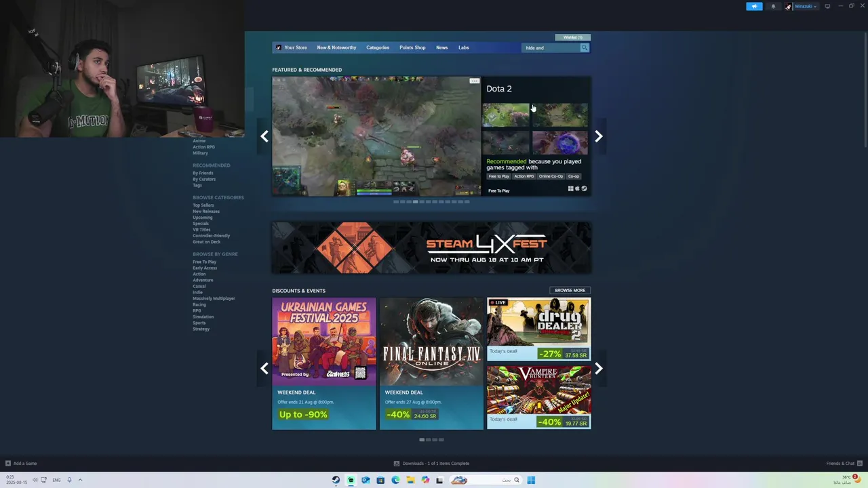Click the microphone icon in system tray
This screenshot has height=488, width=868.
pos(69,480)
